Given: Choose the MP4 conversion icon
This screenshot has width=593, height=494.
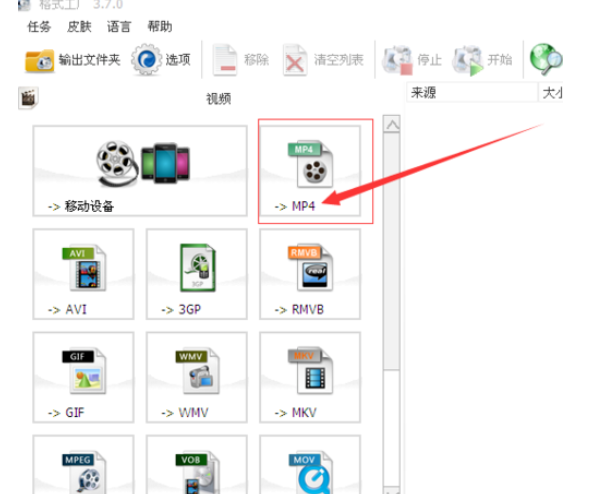Looking at the screenshot, I should (310, 164).
